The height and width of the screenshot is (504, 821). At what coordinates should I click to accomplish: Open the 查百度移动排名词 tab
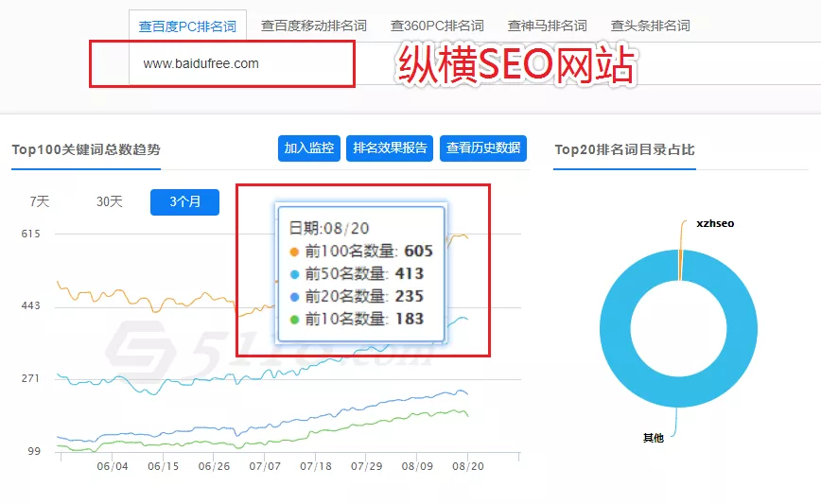tap(314, 26)
